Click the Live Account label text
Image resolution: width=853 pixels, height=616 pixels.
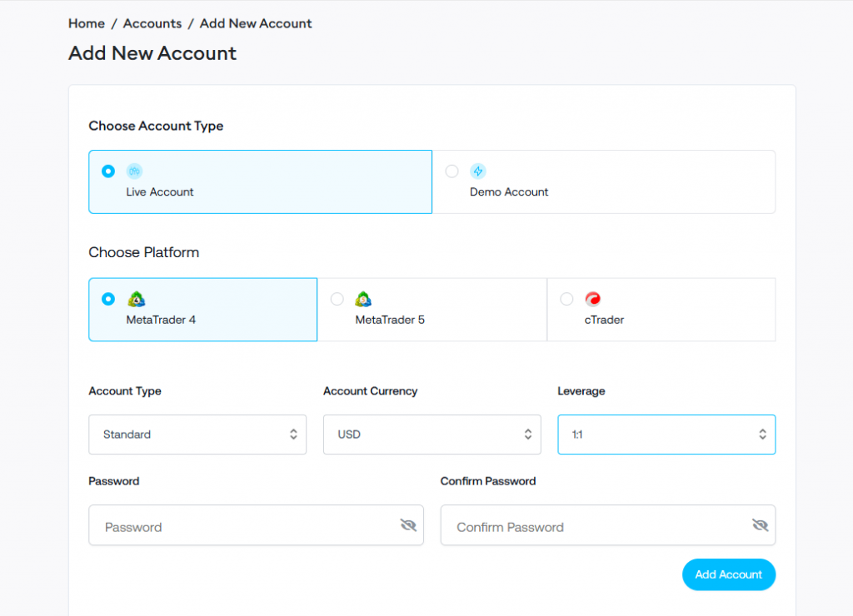tap(160, 192)
